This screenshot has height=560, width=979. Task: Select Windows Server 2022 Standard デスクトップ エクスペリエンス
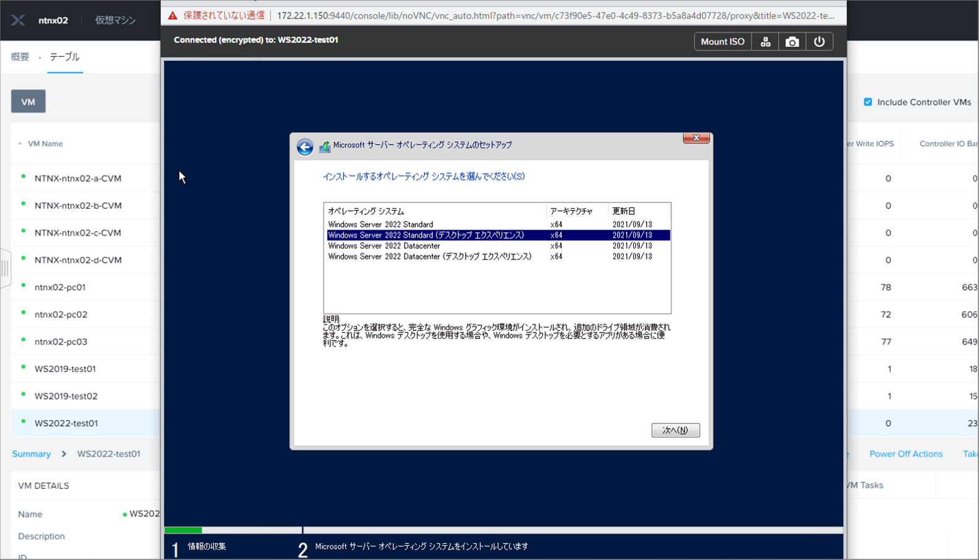pyautogui.click(x=498, y=235)
